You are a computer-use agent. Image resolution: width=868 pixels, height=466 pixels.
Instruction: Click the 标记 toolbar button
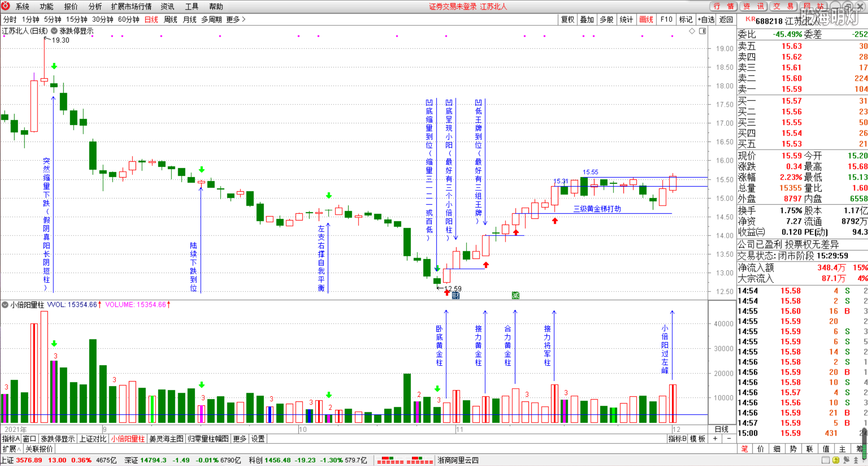pos(686,19)
